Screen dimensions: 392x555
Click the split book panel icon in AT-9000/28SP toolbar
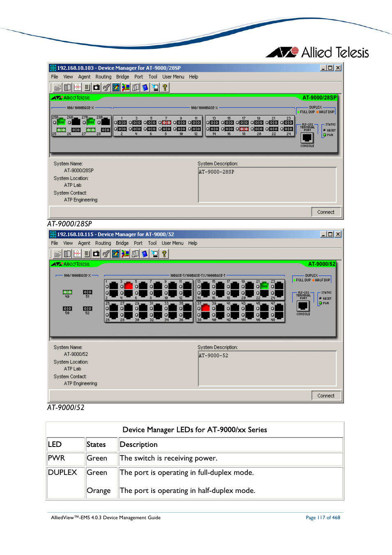click(x=67, y=88)
